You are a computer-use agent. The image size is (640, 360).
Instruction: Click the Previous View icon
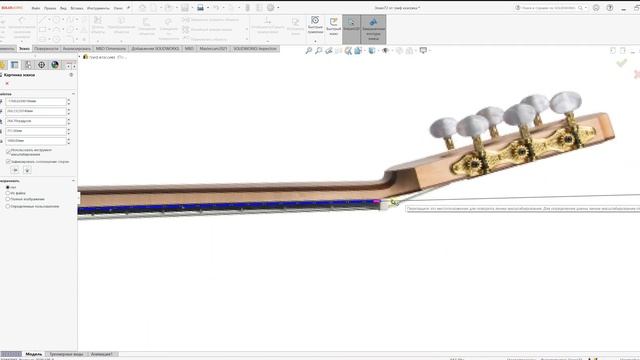pyautogui.click(x=329, y=51)
